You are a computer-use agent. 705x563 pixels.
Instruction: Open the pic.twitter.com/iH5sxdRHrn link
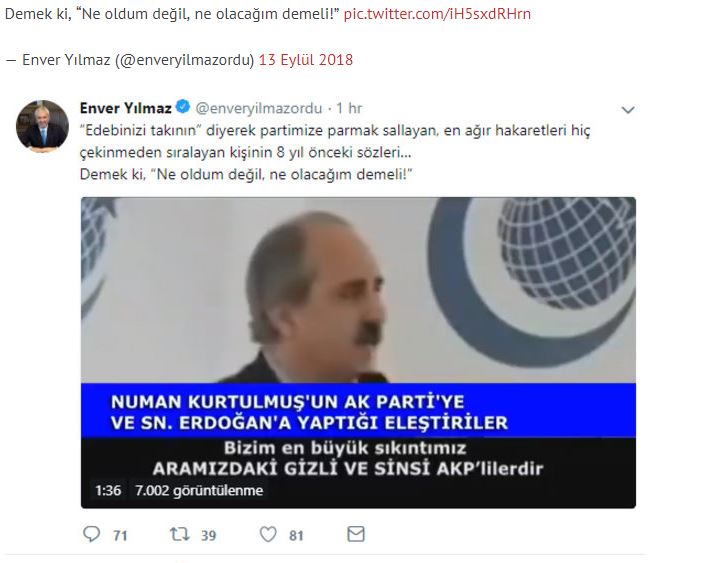[437, 14]
